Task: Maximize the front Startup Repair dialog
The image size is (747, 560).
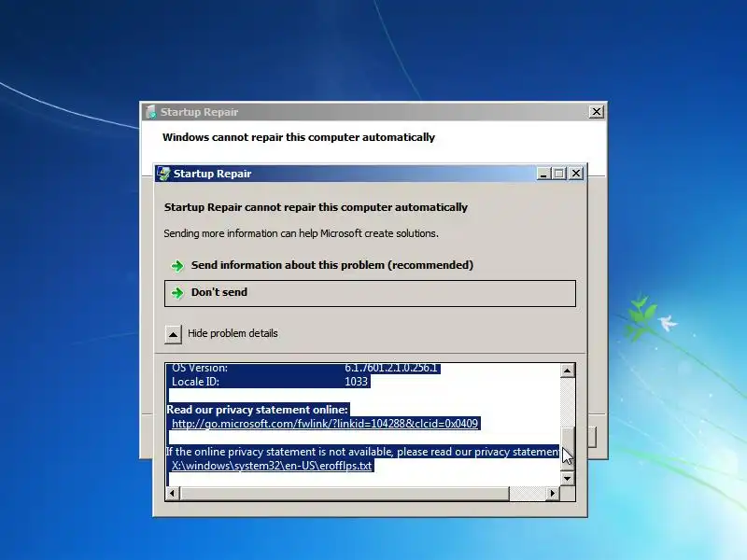Action: click(x=558, y=174)
